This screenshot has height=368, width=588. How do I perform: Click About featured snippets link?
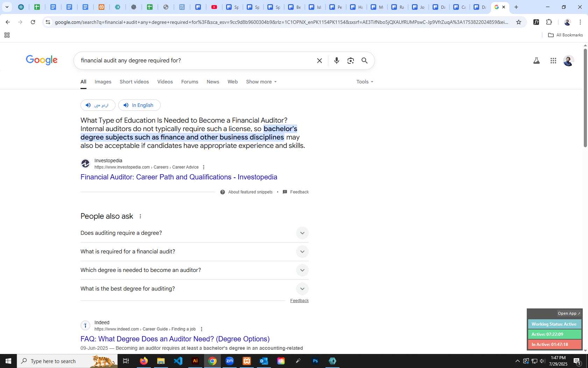(250, 192)
